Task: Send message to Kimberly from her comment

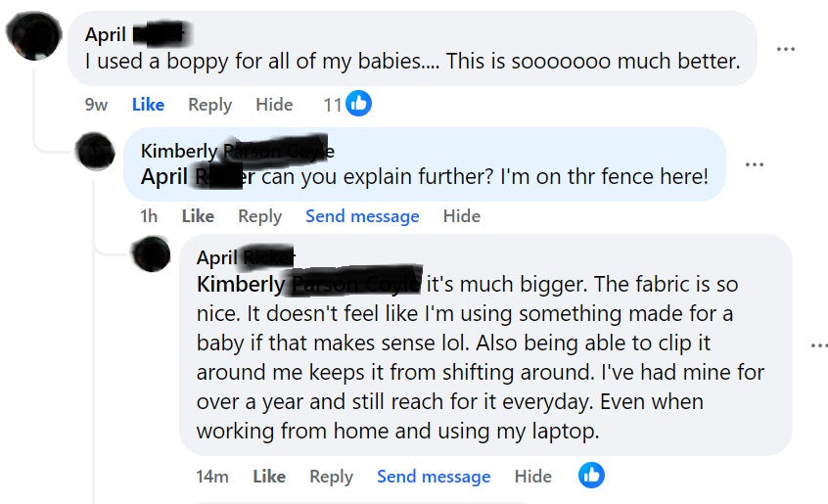Action: click(x=362, y=216)
